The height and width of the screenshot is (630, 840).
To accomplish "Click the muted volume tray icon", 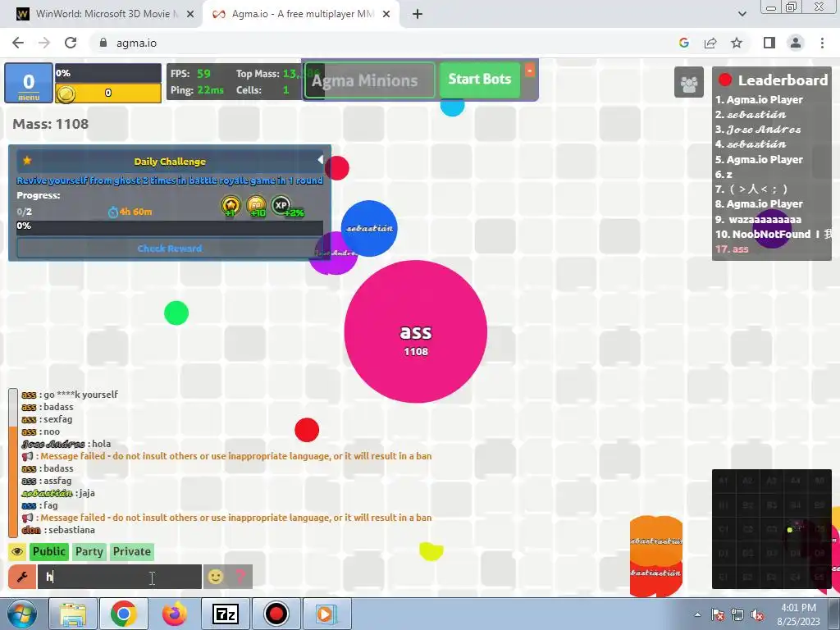I will [x=757, y=615].
